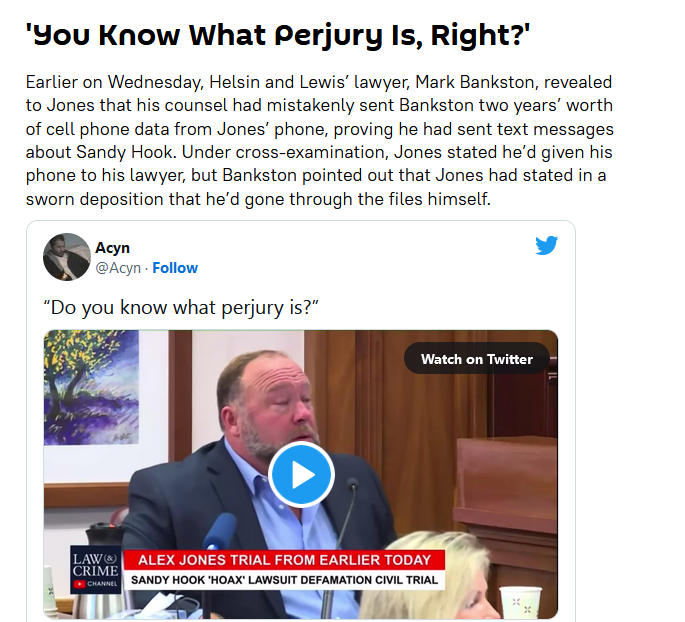
Task: Click the tweet text about perjury
Action: click(181, 308)
